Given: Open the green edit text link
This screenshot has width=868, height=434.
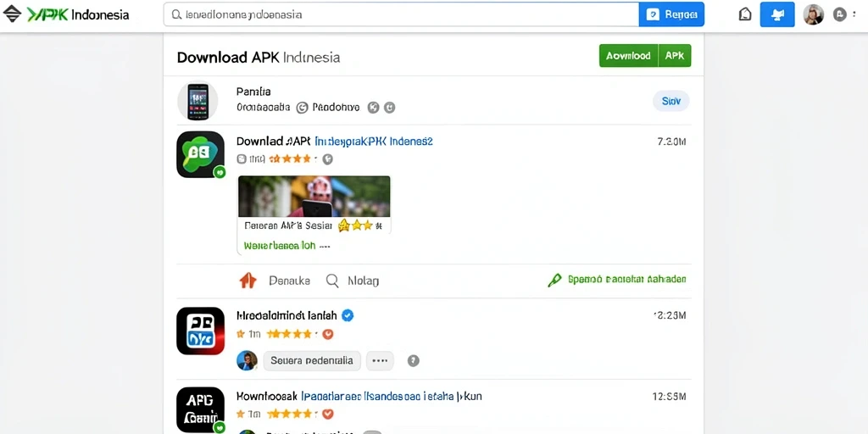Looking at the screenshot, I should [627, 279].
